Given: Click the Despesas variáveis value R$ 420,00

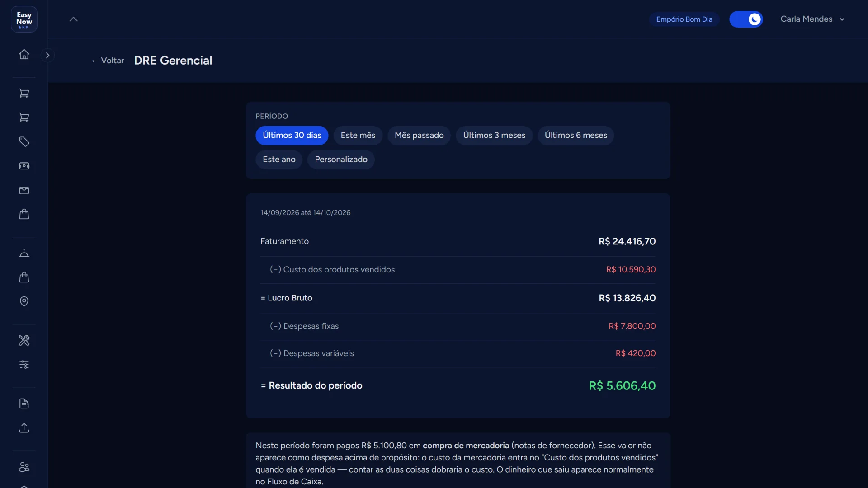Looking at the screenshot, I should [635, 353].
